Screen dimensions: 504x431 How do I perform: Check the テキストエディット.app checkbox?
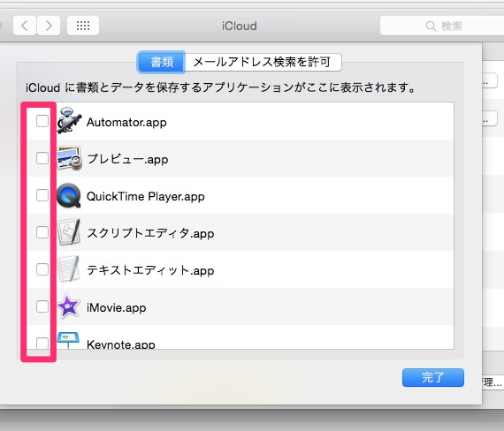tap(42, 269)
